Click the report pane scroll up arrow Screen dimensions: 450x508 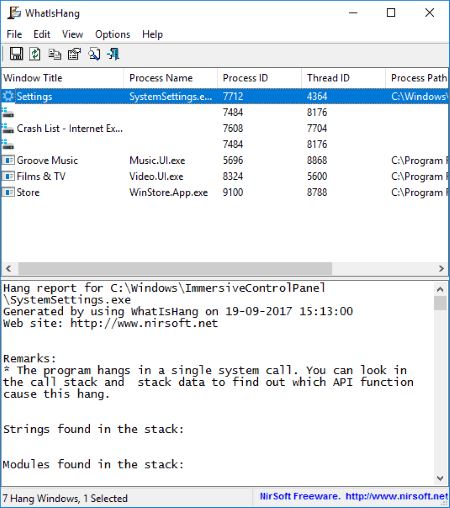(x=440, y=289)
